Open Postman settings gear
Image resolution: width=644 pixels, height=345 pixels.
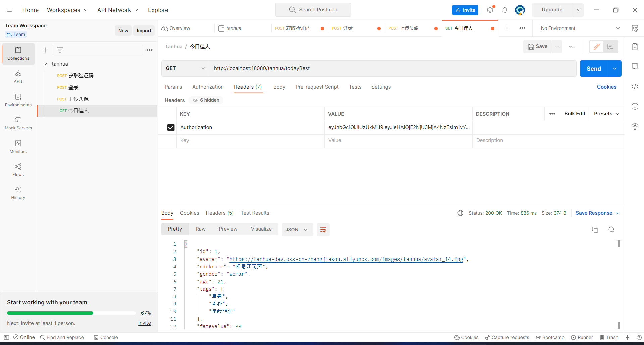coord(490,10)
